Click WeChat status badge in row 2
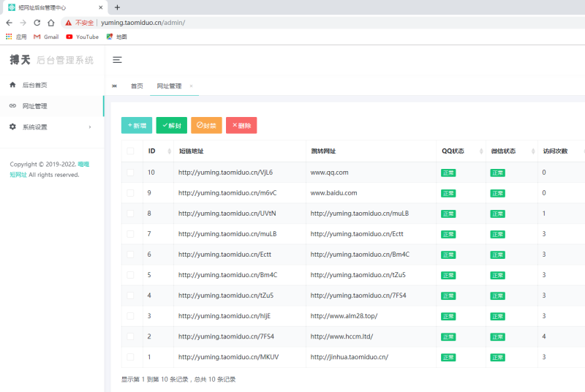 [x=498, y=337]
